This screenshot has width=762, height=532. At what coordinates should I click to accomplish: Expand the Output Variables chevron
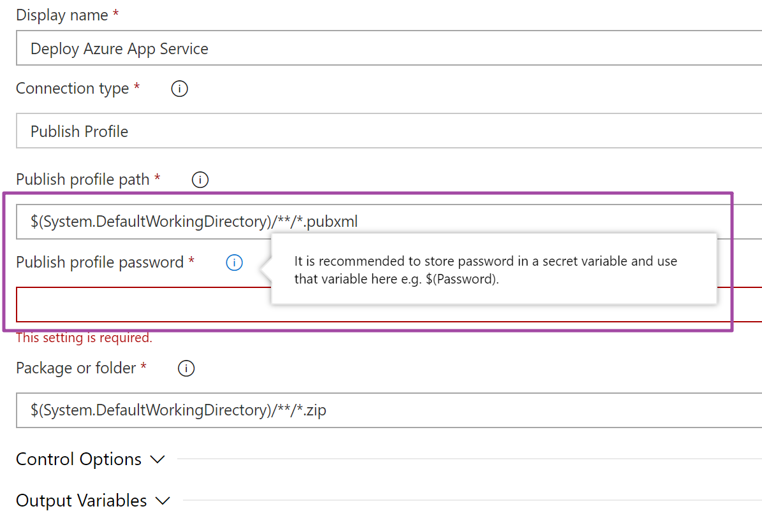(163, 501)
